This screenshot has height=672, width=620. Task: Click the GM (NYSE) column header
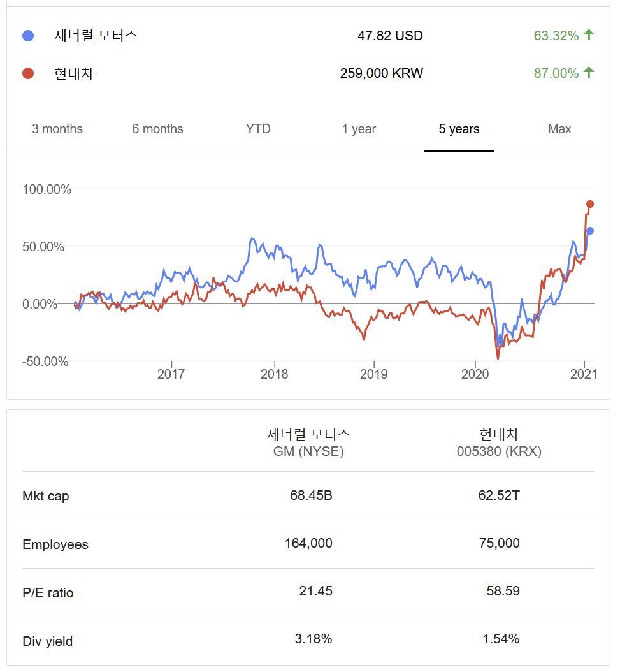click(x=308, y=451)
